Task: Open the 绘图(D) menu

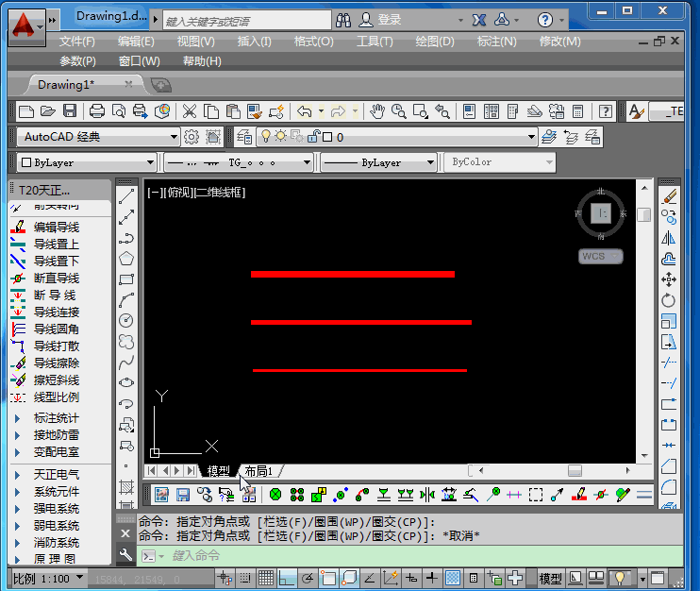Action: tap(434, 42)
